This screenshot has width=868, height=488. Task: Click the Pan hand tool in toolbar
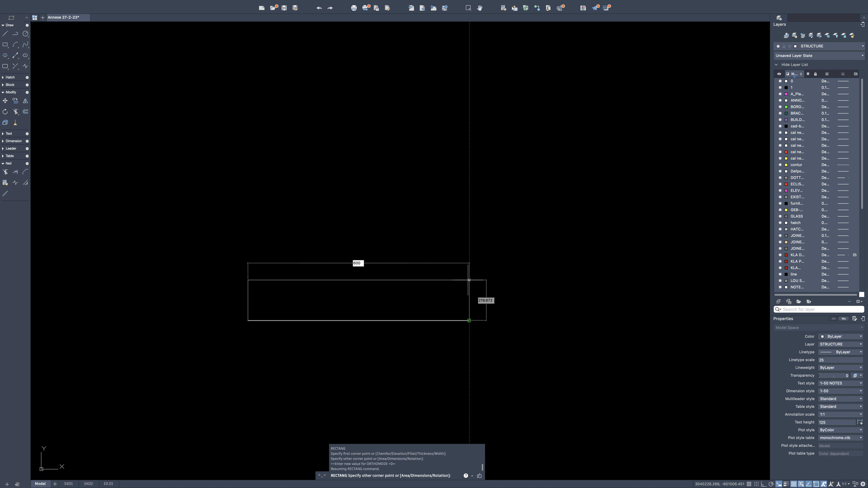tap(480, 8)
